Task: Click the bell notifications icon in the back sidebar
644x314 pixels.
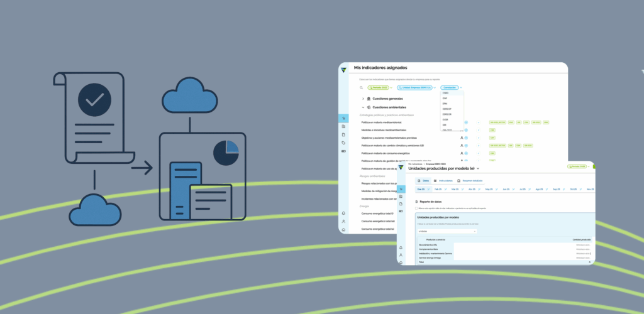Action: click(x=343, y=214)
